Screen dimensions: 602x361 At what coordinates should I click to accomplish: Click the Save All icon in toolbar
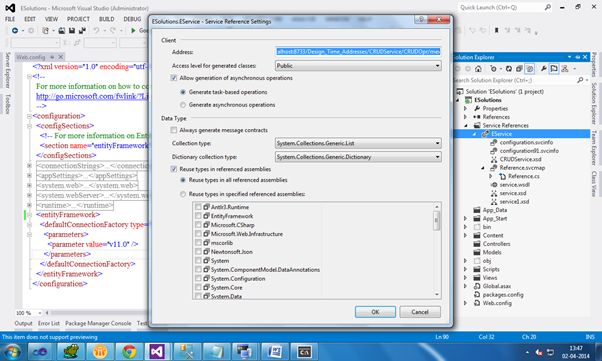(82, 30)
